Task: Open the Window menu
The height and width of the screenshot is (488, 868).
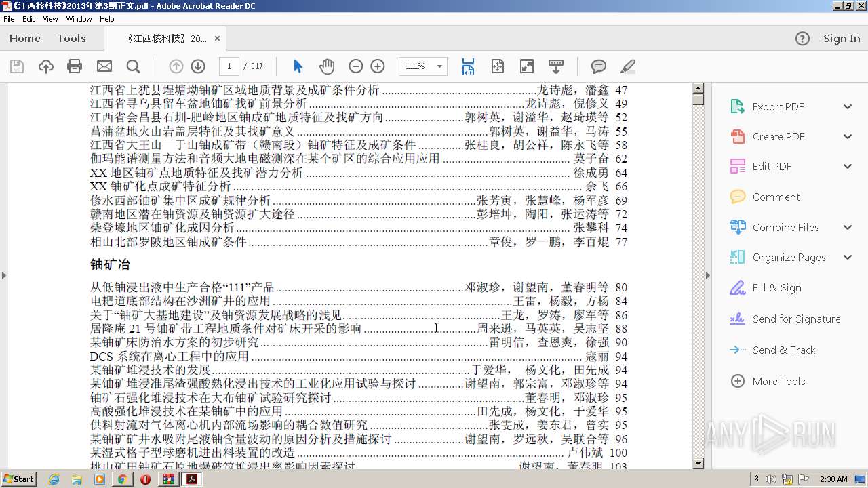Action: 79,19
